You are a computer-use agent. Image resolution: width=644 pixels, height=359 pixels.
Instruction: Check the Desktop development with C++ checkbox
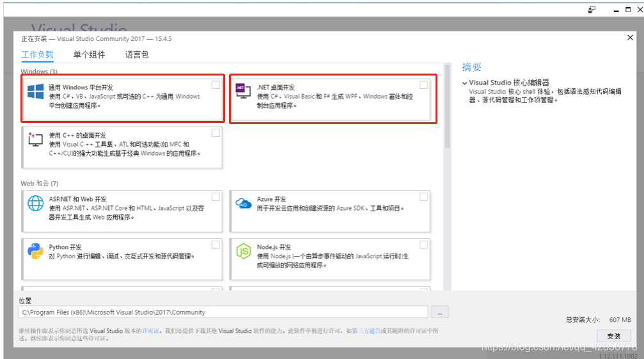click(216, 133)
